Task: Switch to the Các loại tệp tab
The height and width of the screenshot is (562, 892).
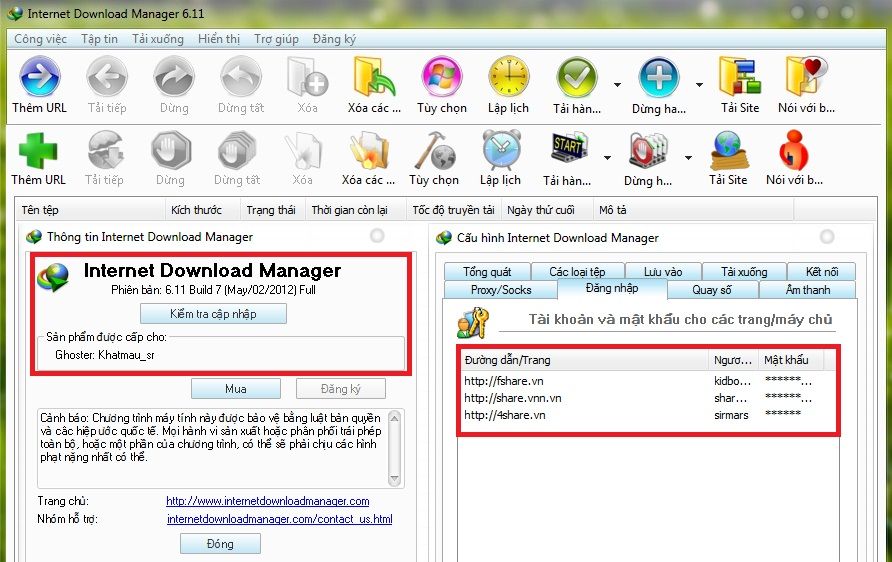Action: [x=577, y=271]
